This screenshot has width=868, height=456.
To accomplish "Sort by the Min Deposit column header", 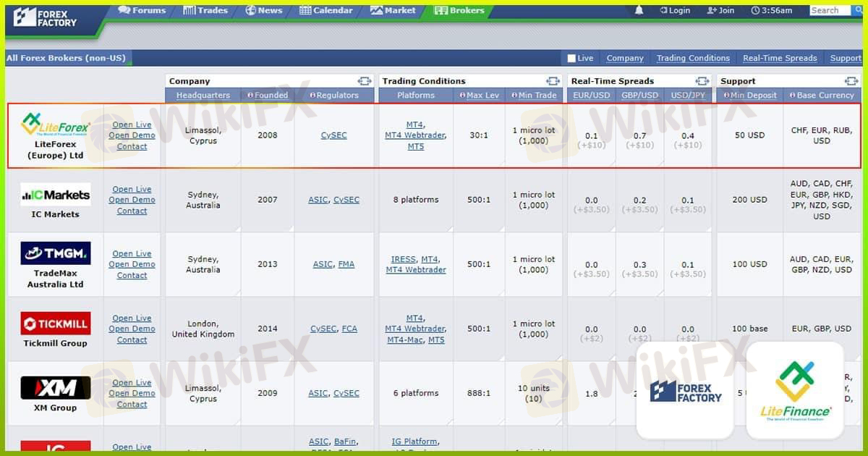I will pyautogui.click(x=750, y=96).
